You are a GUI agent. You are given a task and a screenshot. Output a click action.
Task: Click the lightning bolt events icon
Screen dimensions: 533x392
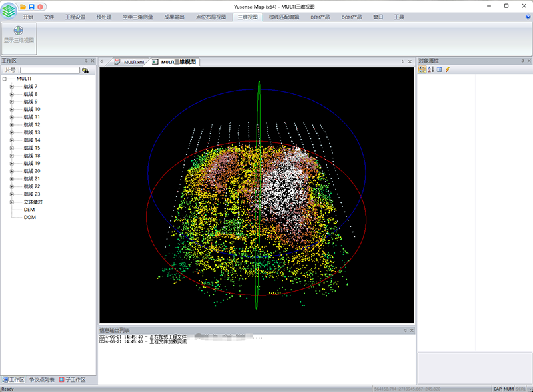tap(448, 69)
